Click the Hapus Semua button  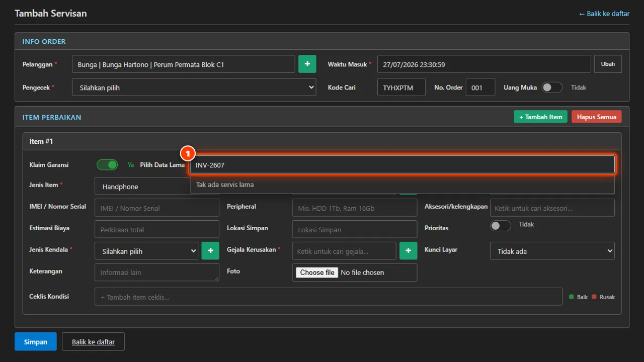click(597, 117)
